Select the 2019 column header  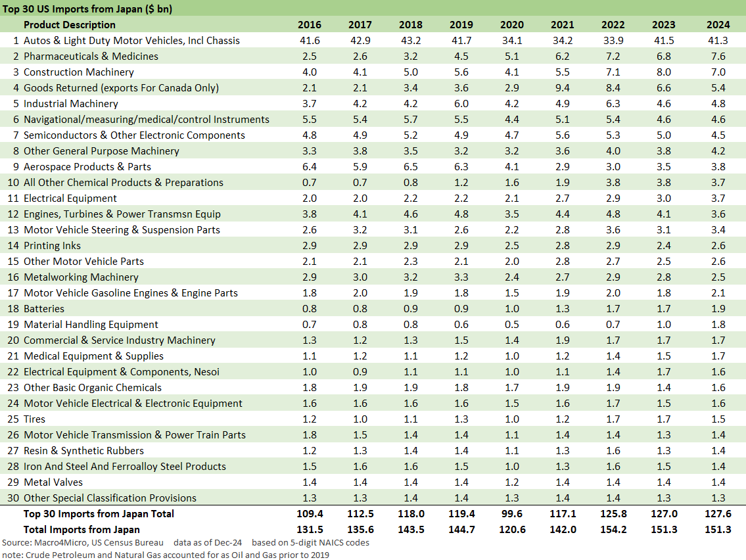pos(461,25)
